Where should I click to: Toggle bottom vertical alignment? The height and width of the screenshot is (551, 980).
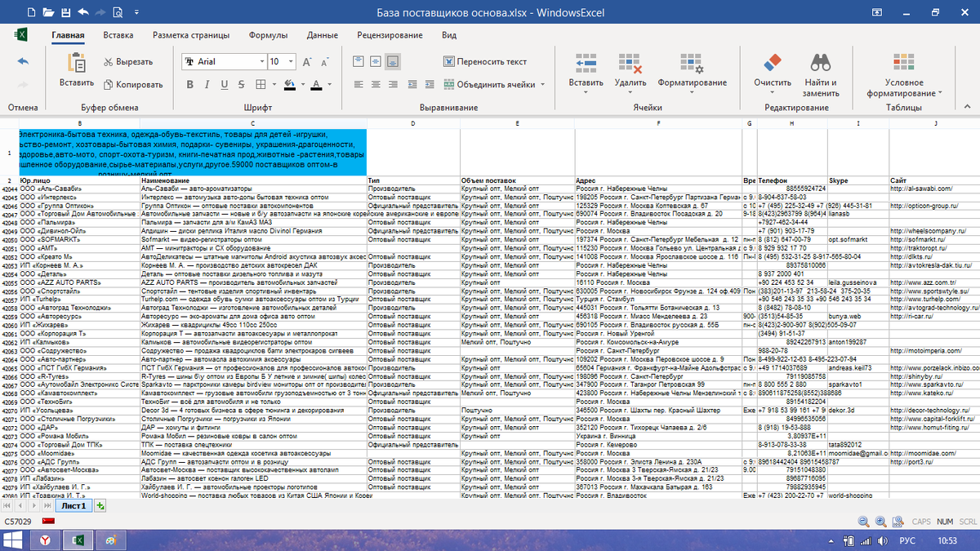pos(393,61)
